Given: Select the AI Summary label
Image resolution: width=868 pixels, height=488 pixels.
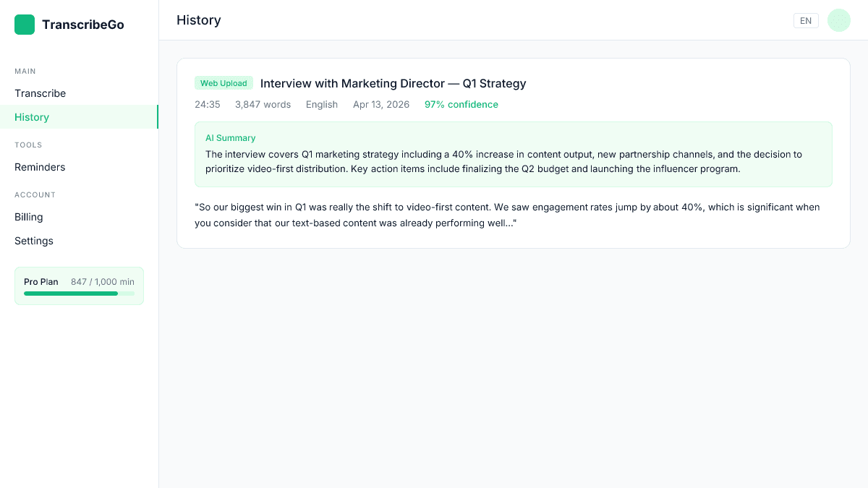Looking at the screenshot, I should (230, 137).
